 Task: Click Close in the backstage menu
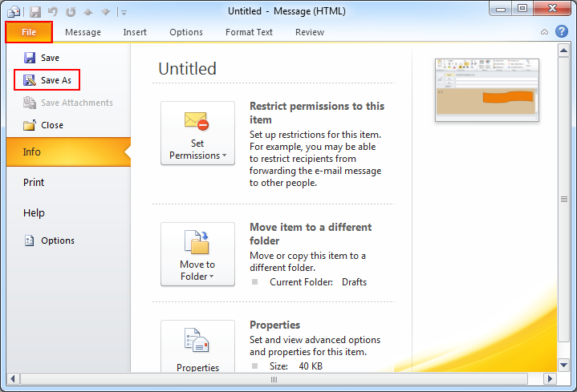pyautogui.click(x=43, y=125)
